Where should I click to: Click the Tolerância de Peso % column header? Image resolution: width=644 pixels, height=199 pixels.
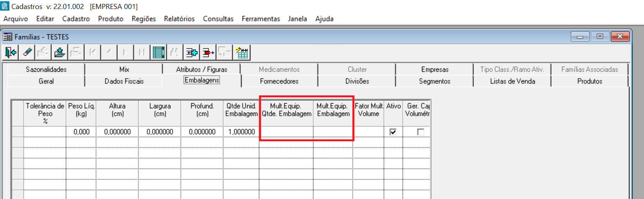click(x=45, y=113)
